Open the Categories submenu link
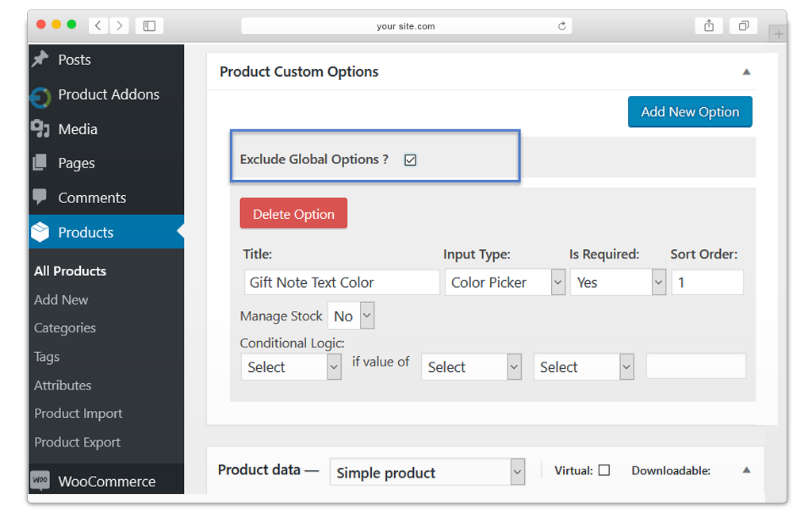Image resolution: width=812 pixels, height=510 pixels. pos(65,328)
